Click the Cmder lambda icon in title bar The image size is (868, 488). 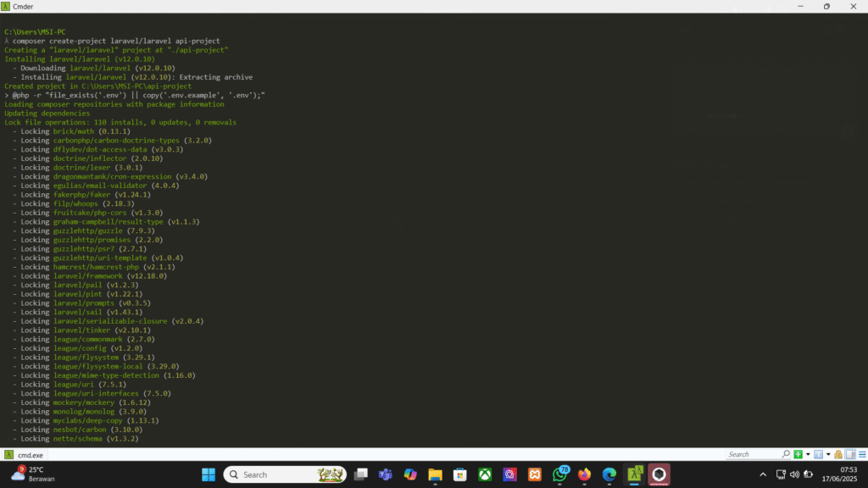[x=7, y=6]
